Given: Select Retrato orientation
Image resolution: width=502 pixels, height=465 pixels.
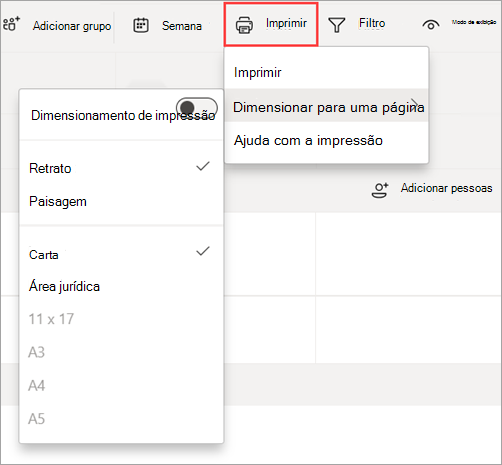Looking at the screenshot, I should tap(121, 168).
